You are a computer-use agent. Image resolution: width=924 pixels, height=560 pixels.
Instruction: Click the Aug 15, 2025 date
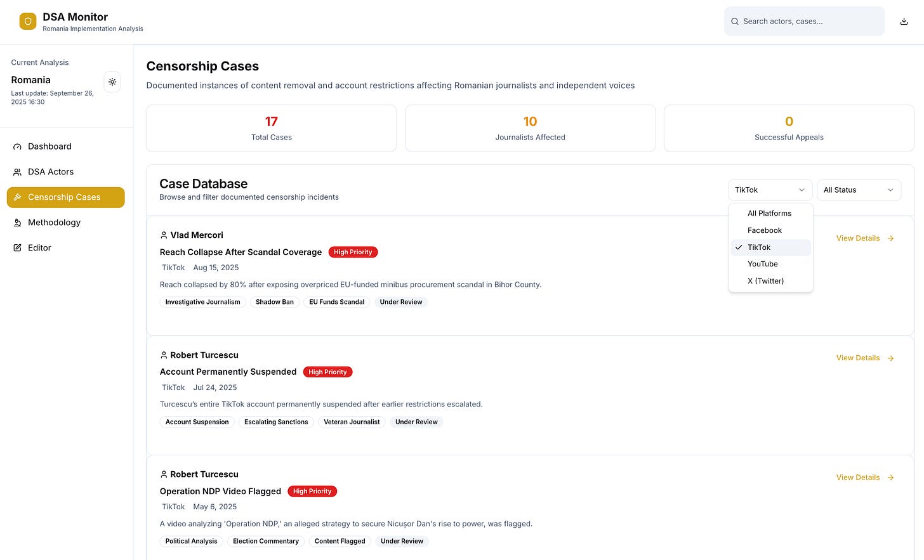tap(216, 268)
